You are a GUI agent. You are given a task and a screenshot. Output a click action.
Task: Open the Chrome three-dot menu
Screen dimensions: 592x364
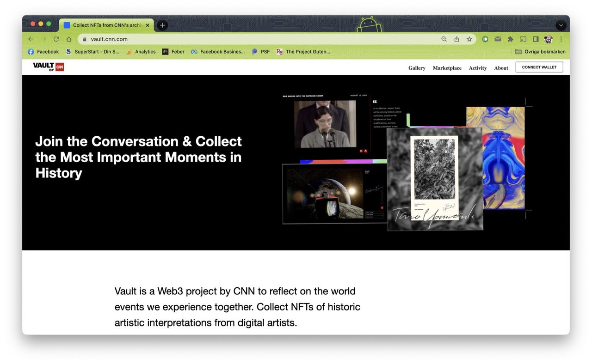pos(561,39)
